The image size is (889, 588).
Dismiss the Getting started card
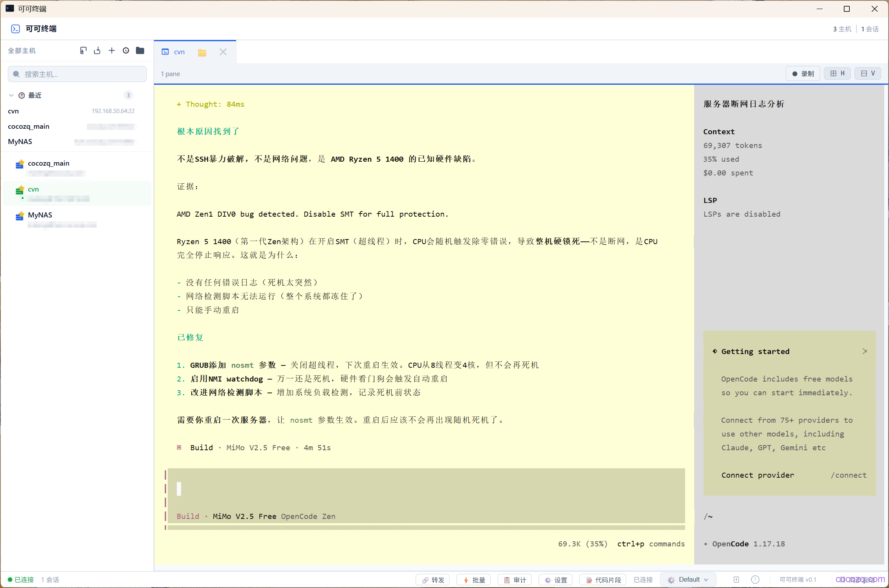pyautogui.click(x=865, y=351)
